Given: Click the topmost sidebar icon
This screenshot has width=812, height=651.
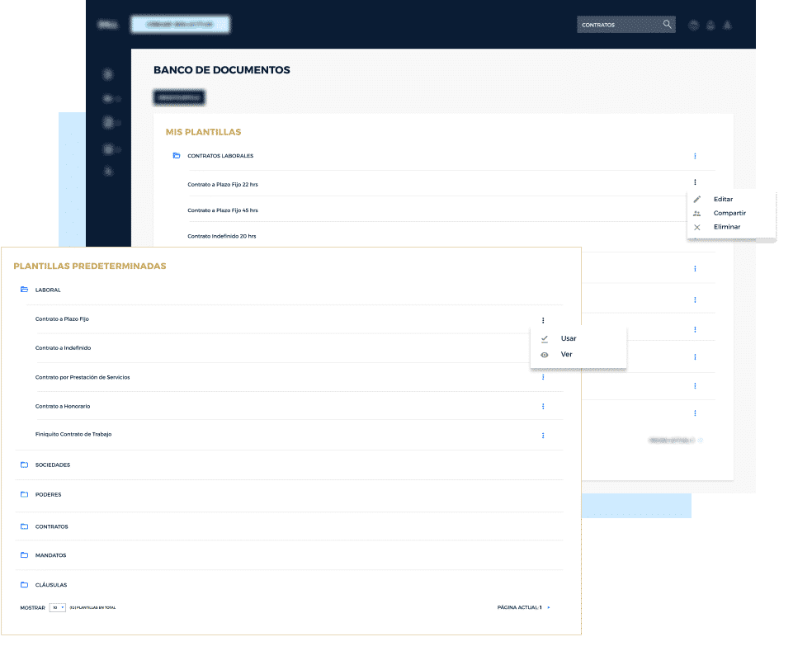Looking at the screenshot, I should [108, 74].
